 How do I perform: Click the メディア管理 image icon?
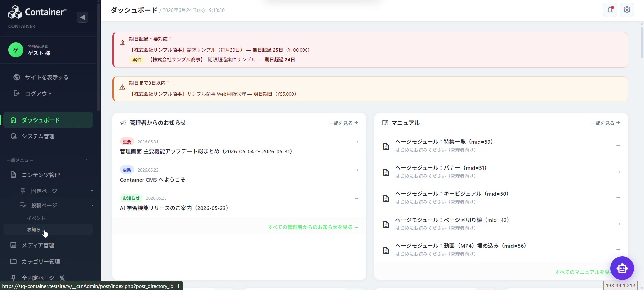point(13,245)
